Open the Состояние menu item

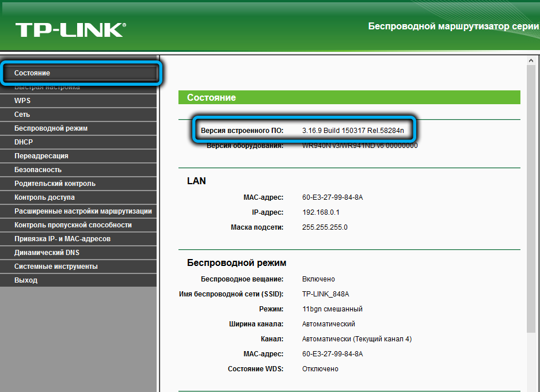pyautogui.click(x=32, y=73)
